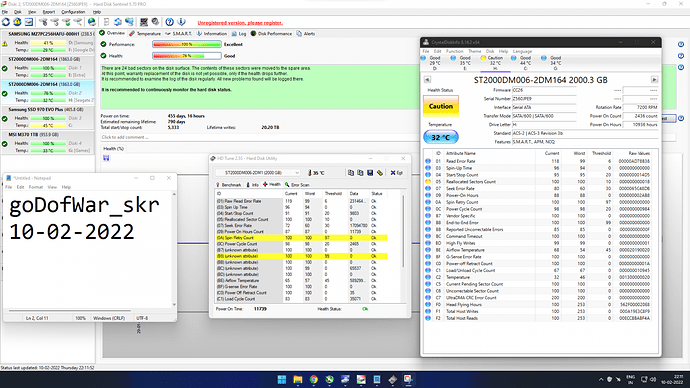Click the Notepad vertical scrollbar
Image resolution: width=690 pixels, height=388 pixels.
tap(174, 249)
